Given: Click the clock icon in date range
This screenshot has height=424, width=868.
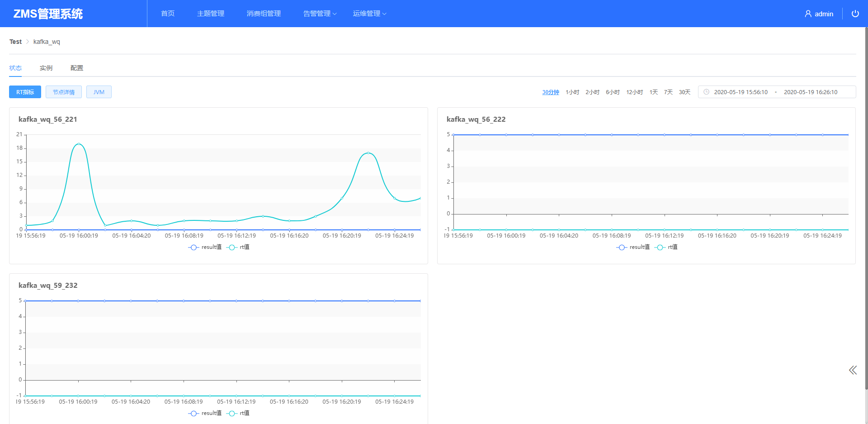Looking at the screenshot, I should tap(706, 92).
